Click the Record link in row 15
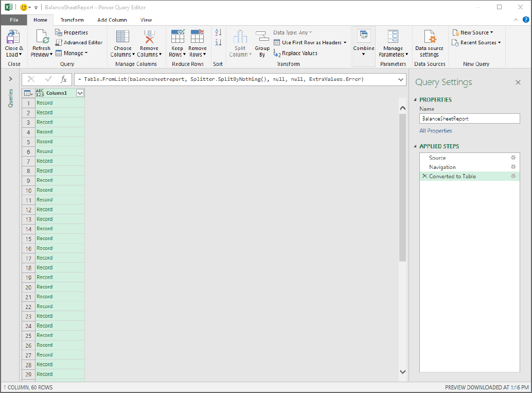 44,238
